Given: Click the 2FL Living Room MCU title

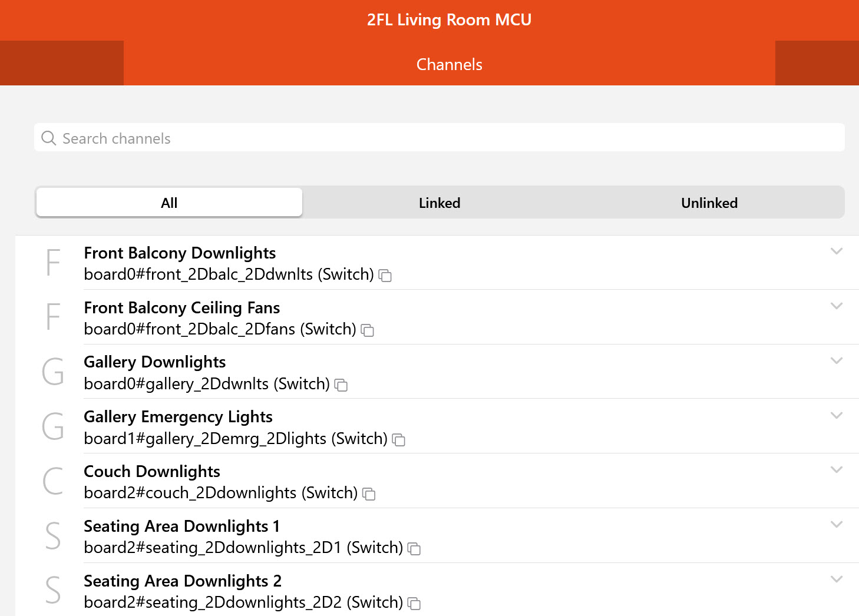Looking at the screenshot, I should [x=450, y=20].
